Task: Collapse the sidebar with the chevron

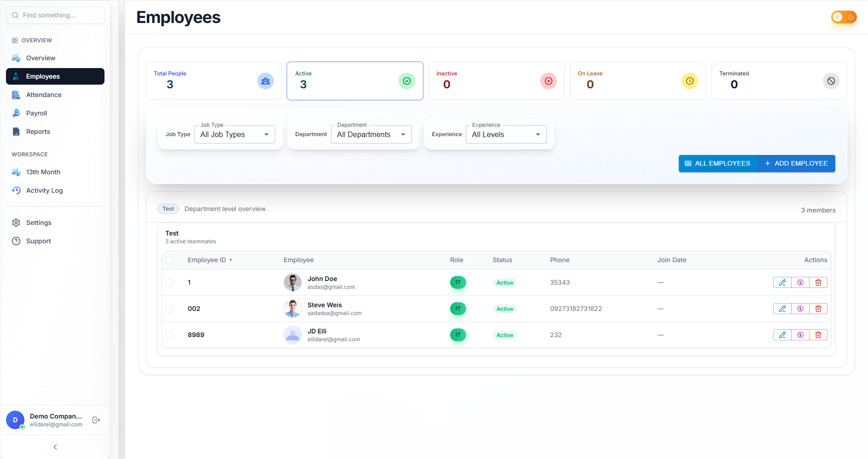Action: tap(55, 447)
